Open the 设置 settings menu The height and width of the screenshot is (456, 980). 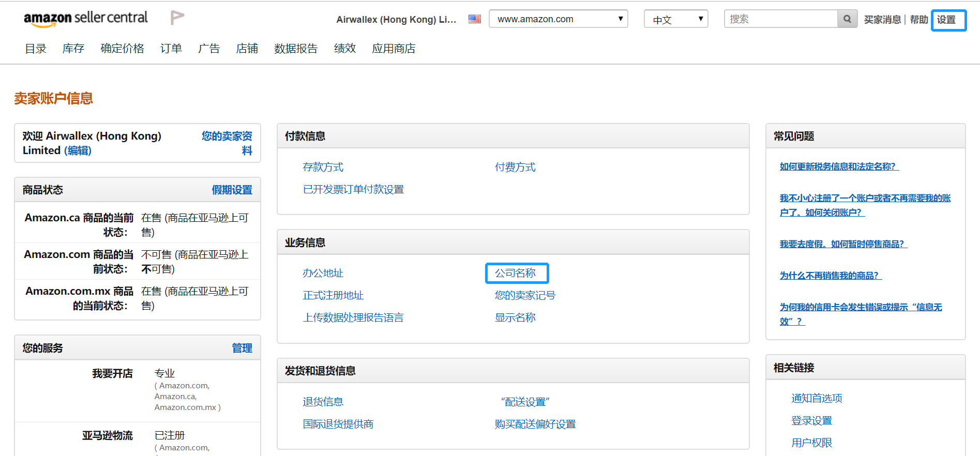[x=948, y=20]
